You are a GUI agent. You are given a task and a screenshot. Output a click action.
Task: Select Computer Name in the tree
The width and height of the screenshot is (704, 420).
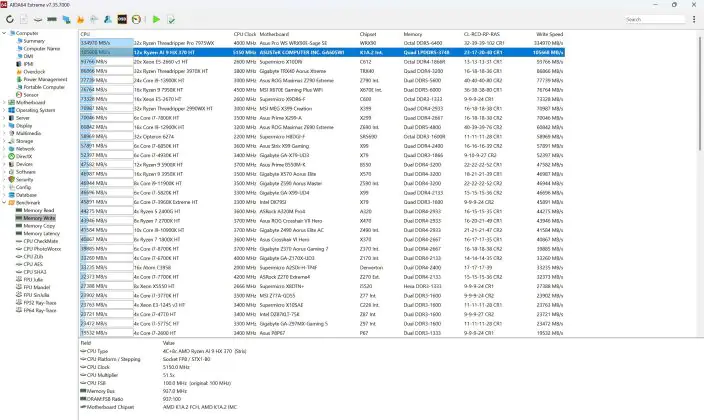pos(41,49)
